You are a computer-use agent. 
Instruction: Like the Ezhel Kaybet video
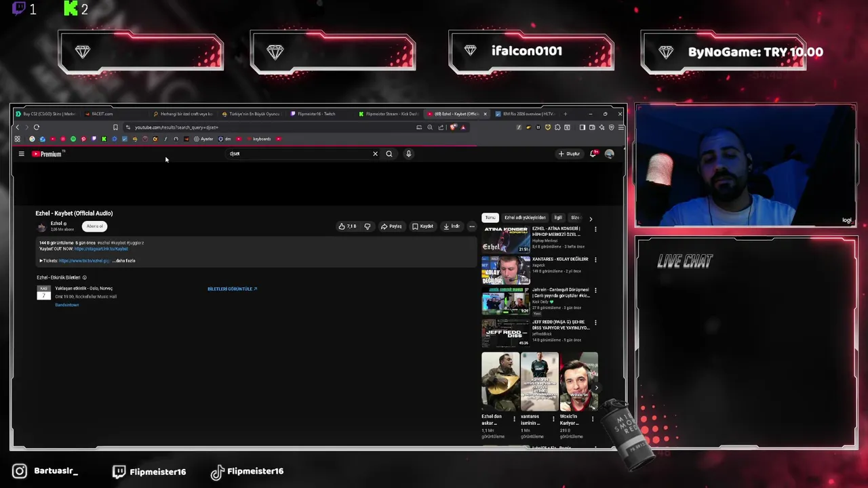point(347,226)
